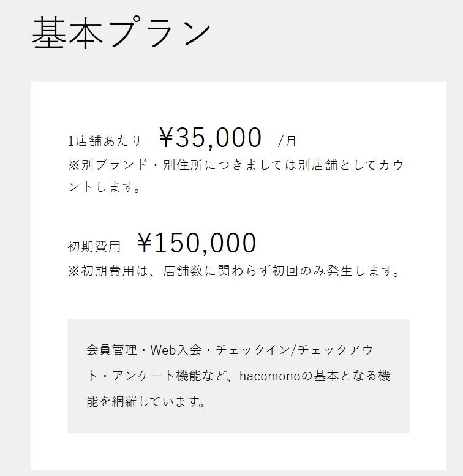The image size is (463, 476).
Task: Click the 初期費用 label
Action: [94, 246]
